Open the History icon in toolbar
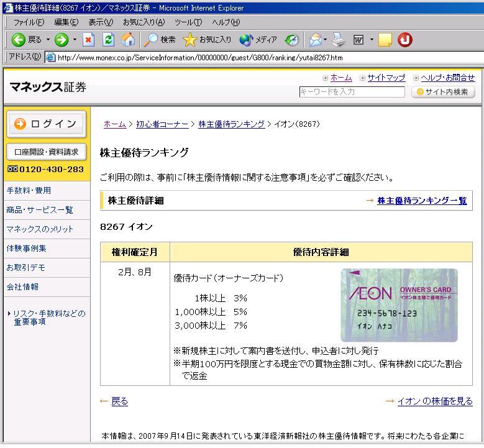Image resolution: width=484 pixels, height=448 pixels. [x=292, y=40]
